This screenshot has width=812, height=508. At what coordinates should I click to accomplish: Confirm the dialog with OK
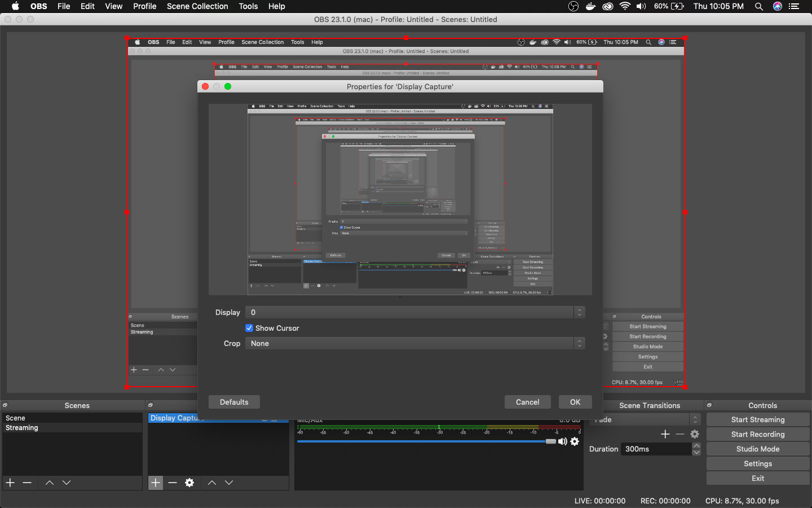coord(575,402)
